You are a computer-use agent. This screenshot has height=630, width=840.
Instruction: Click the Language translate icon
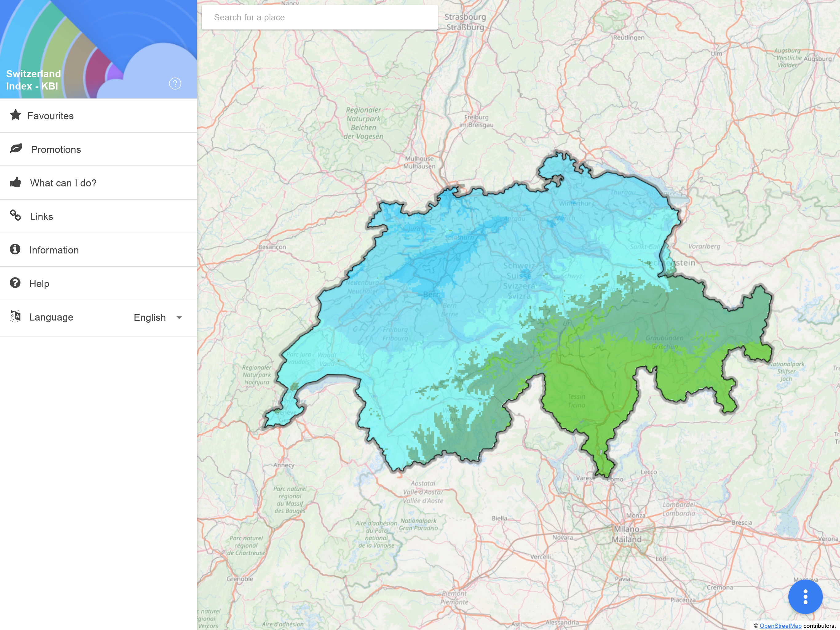tap(15, 316)
